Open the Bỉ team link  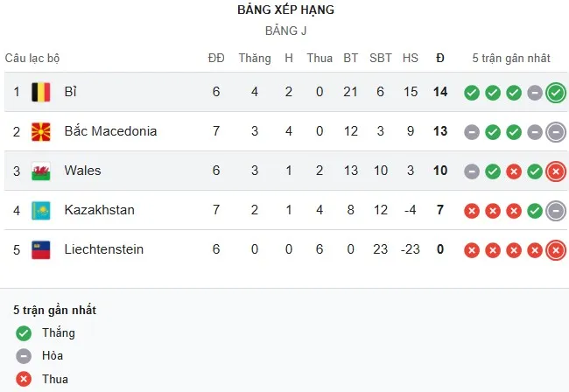(x=71, y=92)
